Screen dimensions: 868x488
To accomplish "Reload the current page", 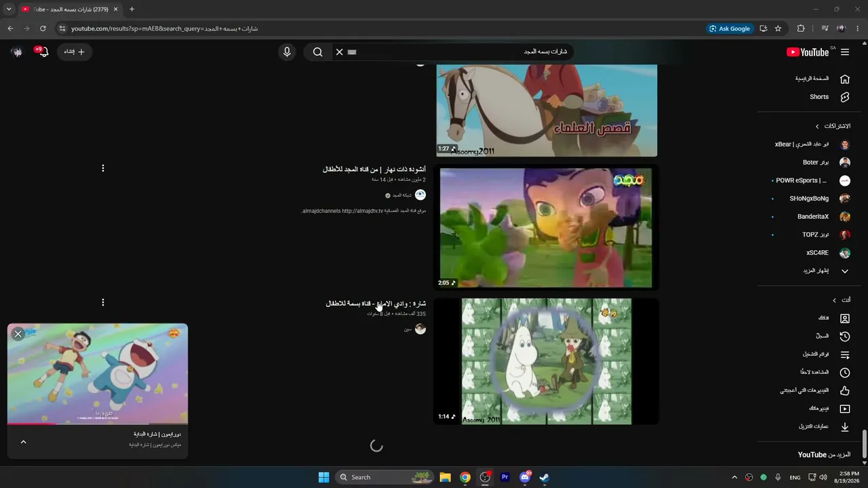I will pos(43,28).
